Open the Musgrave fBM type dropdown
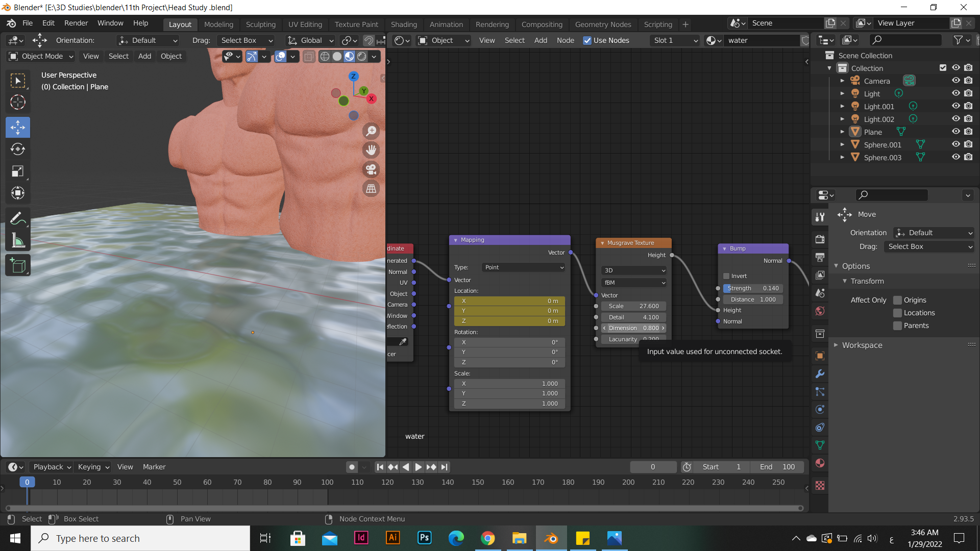Viewport: 980px width, 551px height. click(634, 283)
